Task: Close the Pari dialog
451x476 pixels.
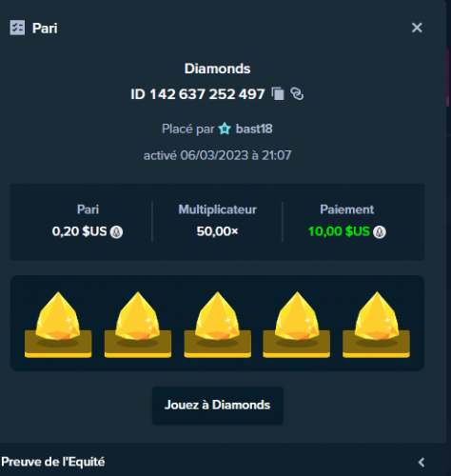Action: point(417,28)
